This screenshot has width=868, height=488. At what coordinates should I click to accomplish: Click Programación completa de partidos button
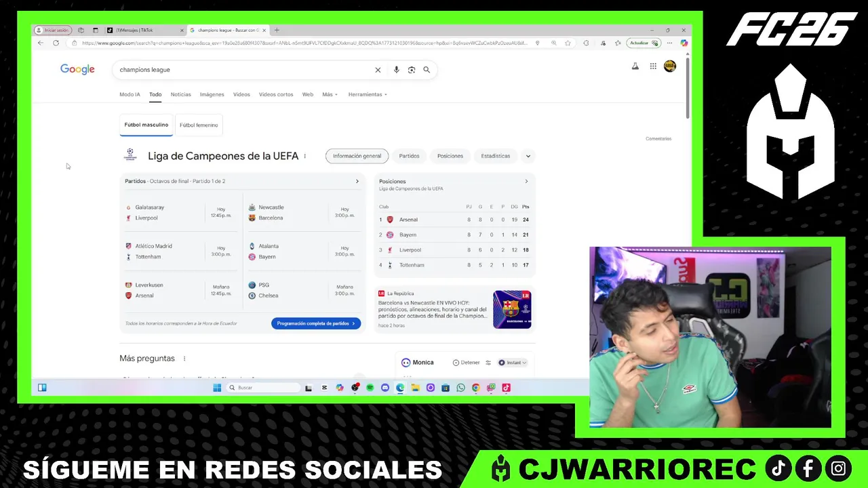point(316,323)
